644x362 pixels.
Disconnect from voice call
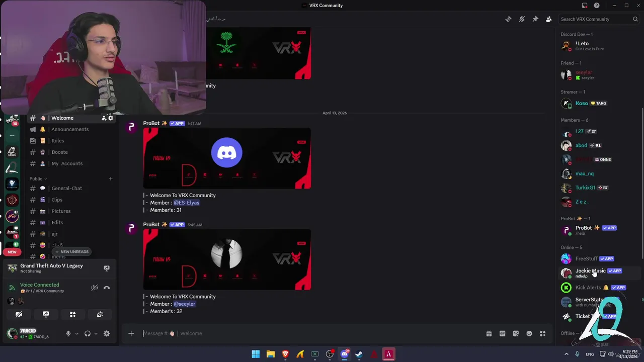107,288
